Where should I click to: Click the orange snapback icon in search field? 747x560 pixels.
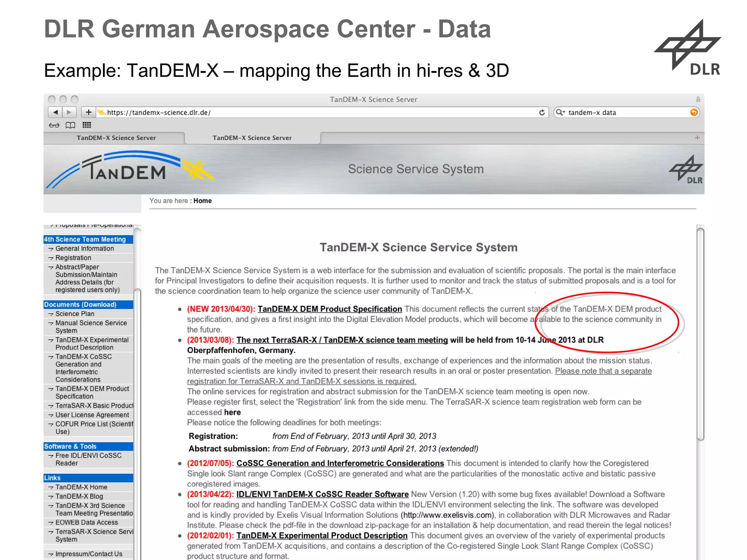(694, 112)
